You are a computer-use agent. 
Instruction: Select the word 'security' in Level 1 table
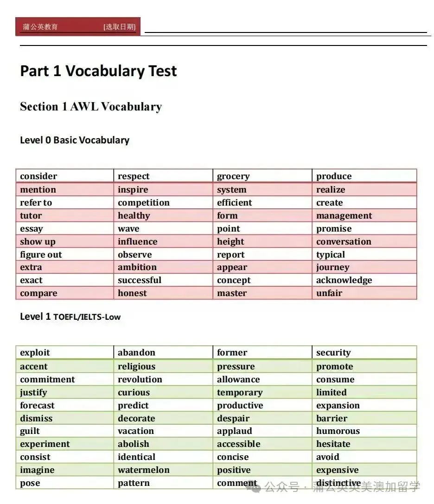[333, 353]
